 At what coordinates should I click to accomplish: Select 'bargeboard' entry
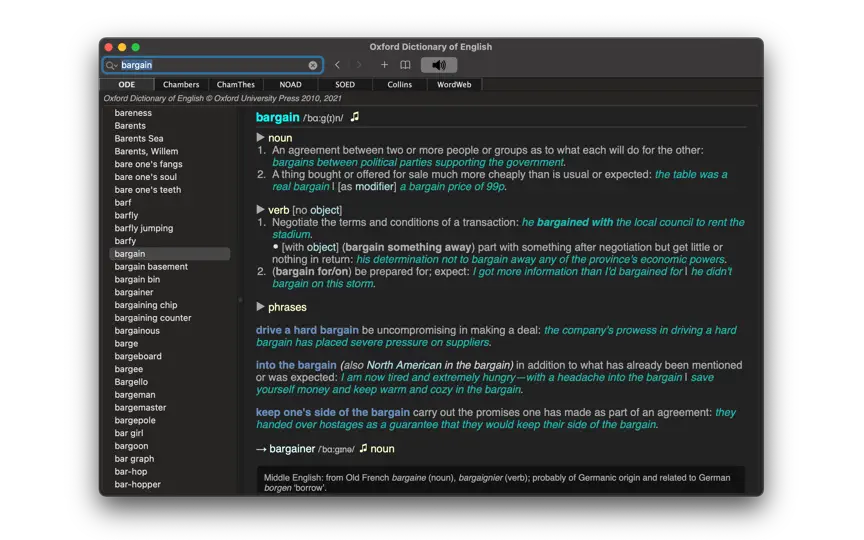tap(138, 356)
